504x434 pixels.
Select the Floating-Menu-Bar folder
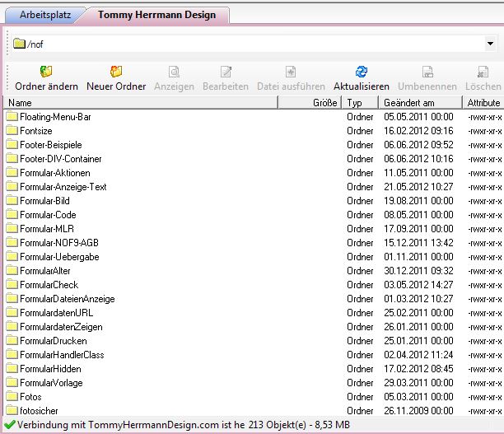click(55, 117)
